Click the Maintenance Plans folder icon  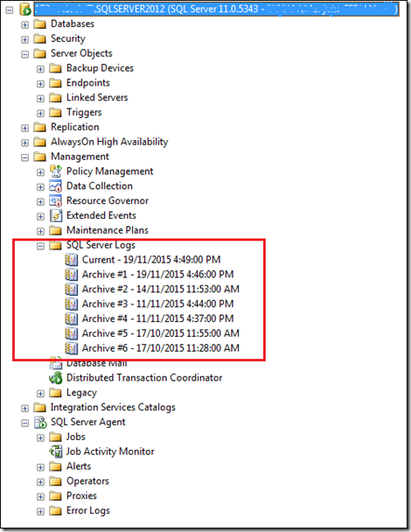55,230
